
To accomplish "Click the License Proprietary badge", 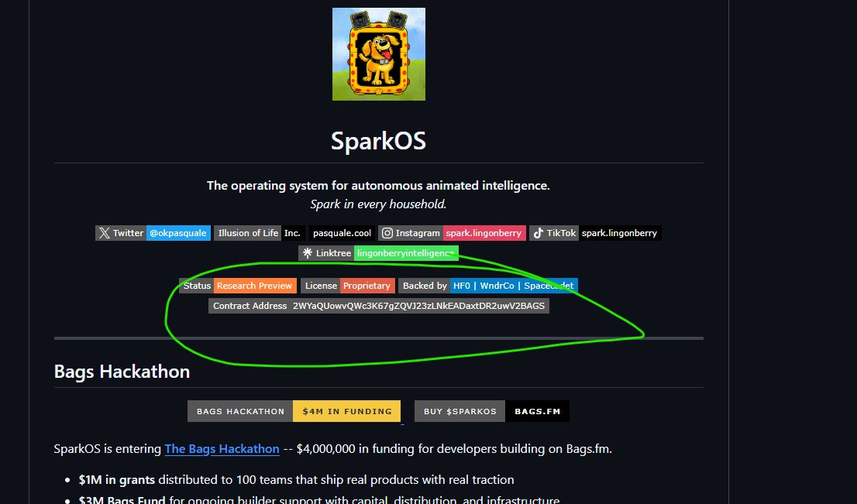I will click(x=348, y=286).
